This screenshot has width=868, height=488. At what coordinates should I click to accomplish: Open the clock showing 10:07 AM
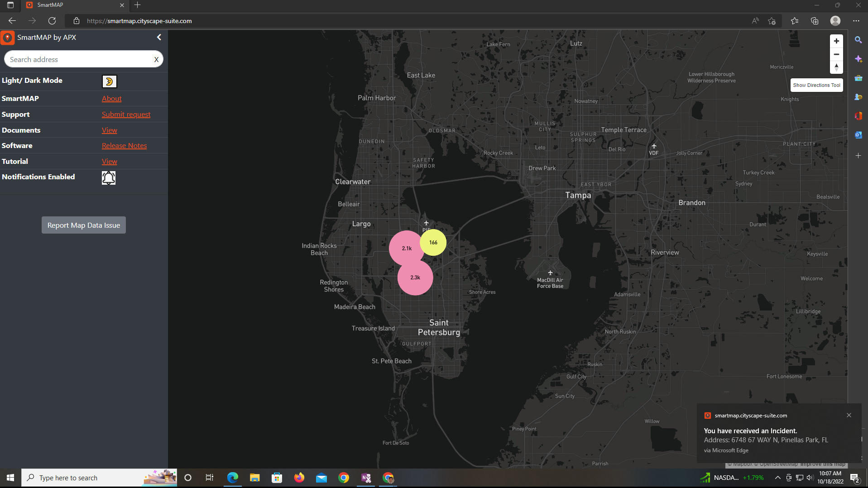click(830, 478)
